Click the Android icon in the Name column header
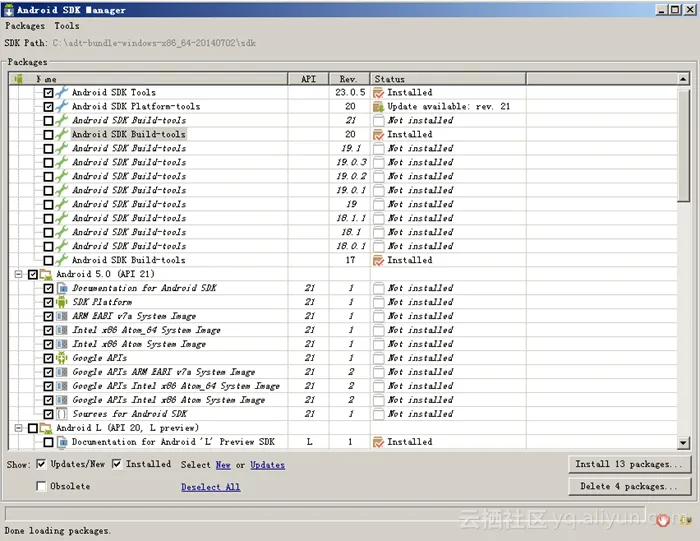700x541 pixels. point(19,79)
